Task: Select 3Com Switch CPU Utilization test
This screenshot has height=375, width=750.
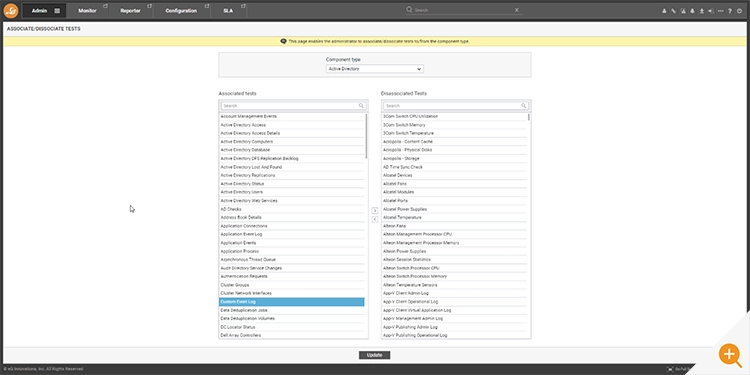Action: click(454, 116)
